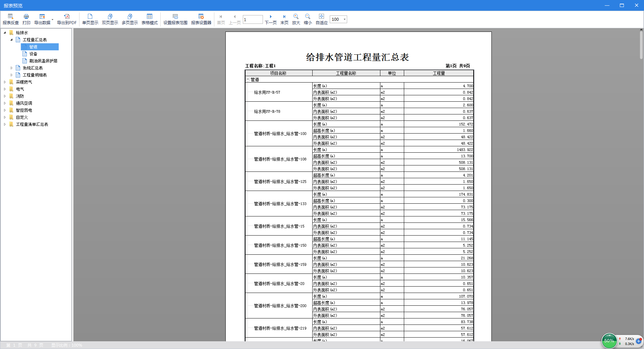Image resolution: width=644 pixels, height=349 pixels.
Task: Minimize the 报表预览 window
Action: 607,5
